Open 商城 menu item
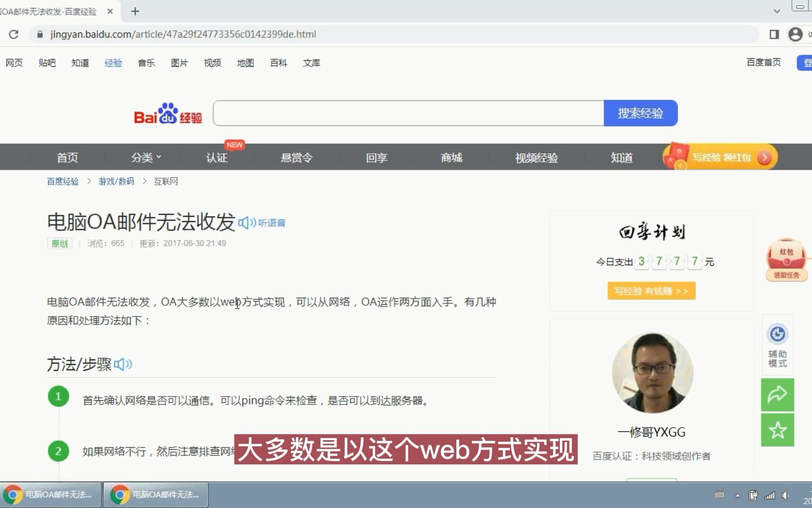Viewport: 812px width, 508px height. tap(452, 158)
